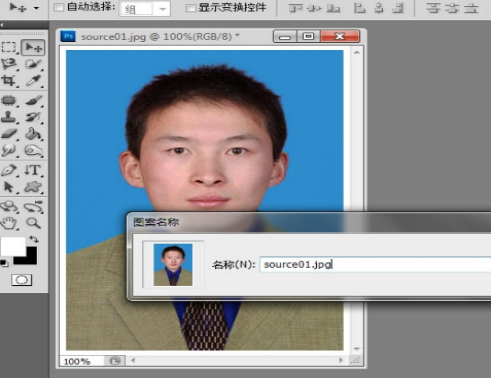Reset default foreground and background colors
Image resolution: width=492 pixels, height=378 pixels.
(4, 263)
